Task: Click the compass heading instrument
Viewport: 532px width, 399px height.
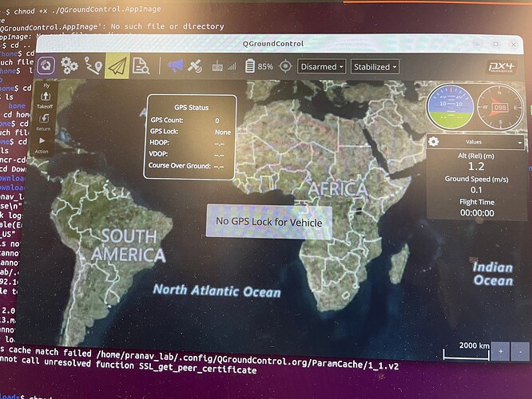Action: tap(500, 107)
